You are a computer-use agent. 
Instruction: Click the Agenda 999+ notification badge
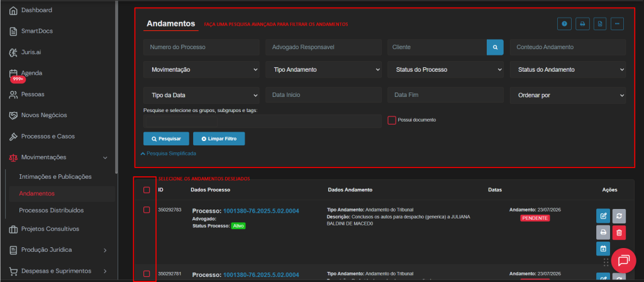click(x=18, y=79)
